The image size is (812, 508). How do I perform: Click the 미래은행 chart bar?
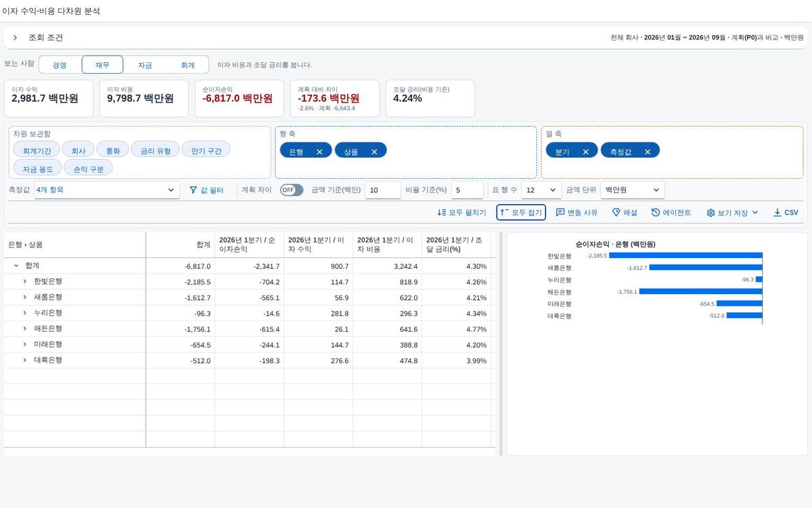click(x=740, y=303)
